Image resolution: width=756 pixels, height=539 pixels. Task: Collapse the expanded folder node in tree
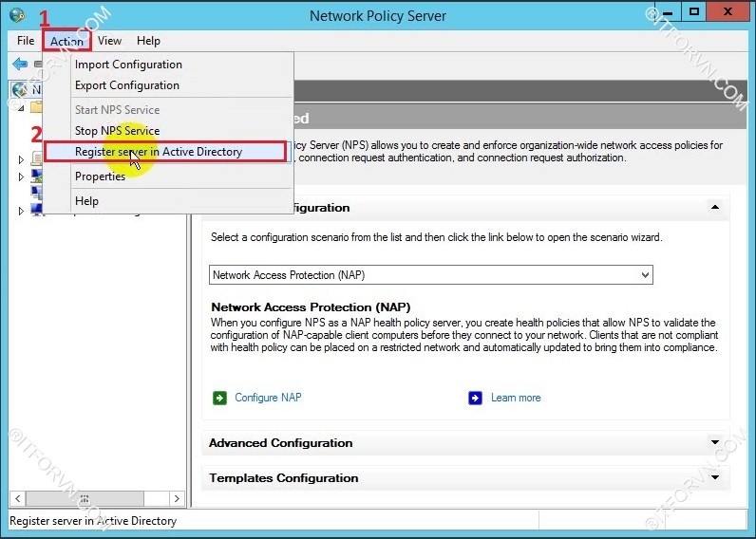[21, 108]
